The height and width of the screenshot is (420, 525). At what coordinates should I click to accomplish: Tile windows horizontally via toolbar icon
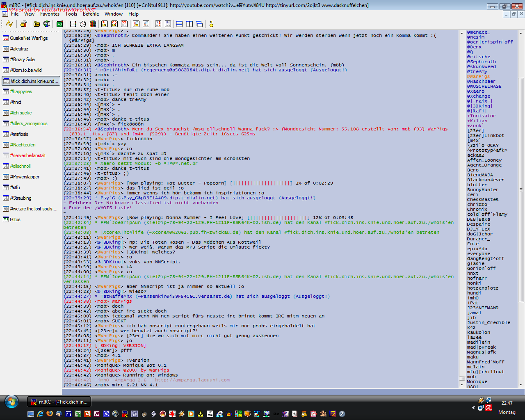point(179,24)
